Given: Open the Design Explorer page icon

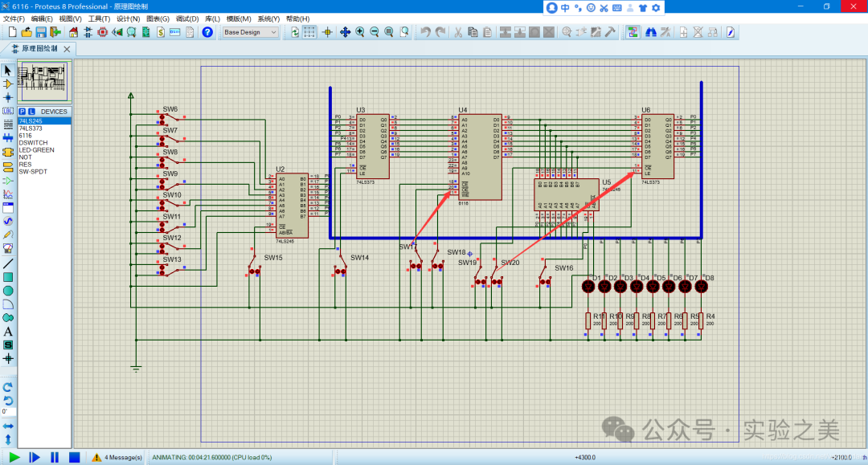Looking at the screenshot, I should [x=731, y=33].
